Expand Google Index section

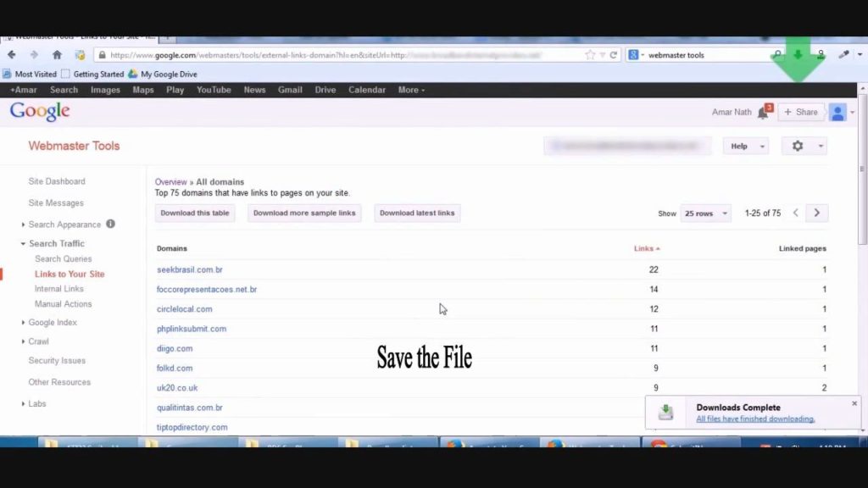(x=23, y=323)
